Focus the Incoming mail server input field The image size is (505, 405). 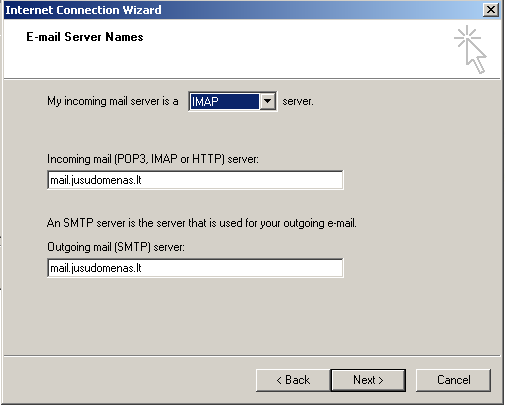[x=195, y=180]
